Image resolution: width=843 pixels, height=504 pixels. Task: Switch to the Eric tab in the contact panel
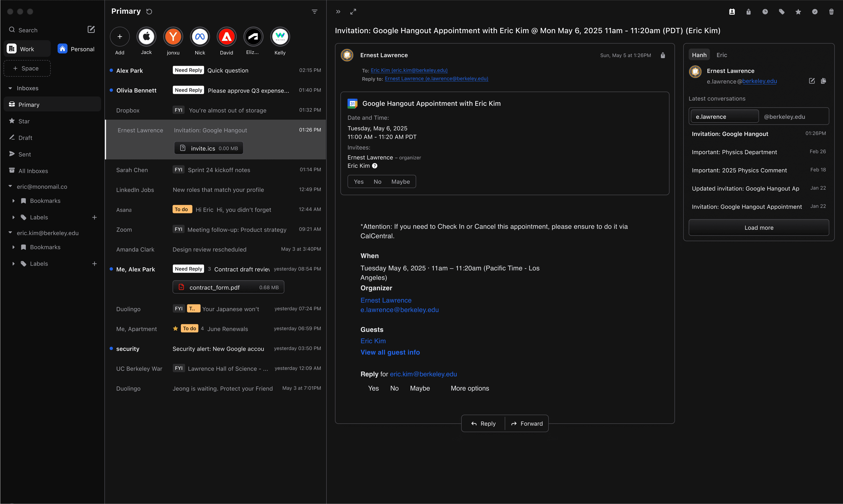click(x=722, y=55)
